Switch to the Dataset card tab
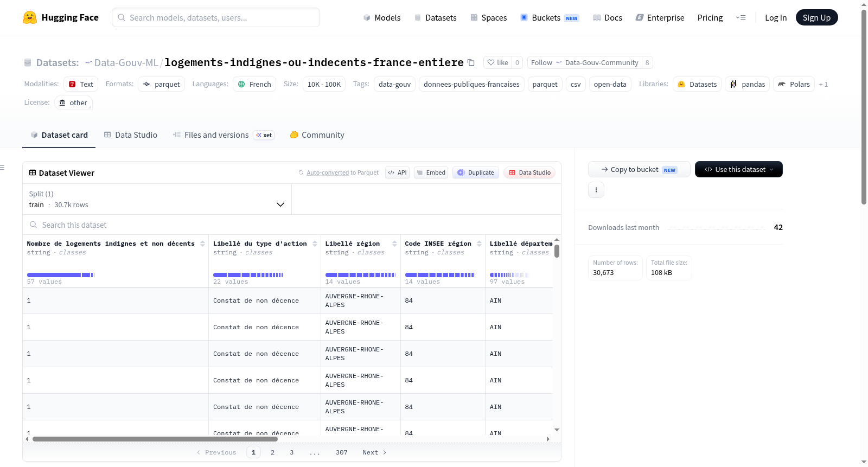The height and width of the screenshot is (467, 868). click(59, 135)
